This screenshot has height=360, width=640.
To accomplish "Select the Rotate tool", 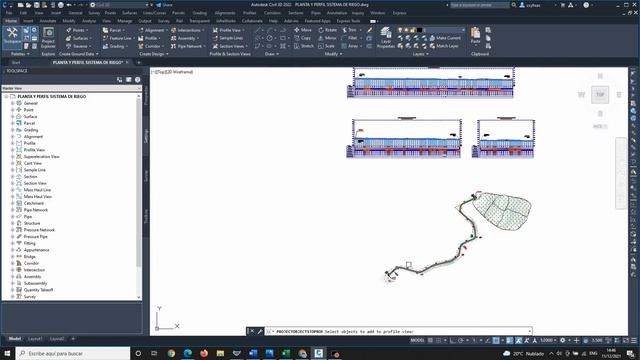I will pos(328,30).
